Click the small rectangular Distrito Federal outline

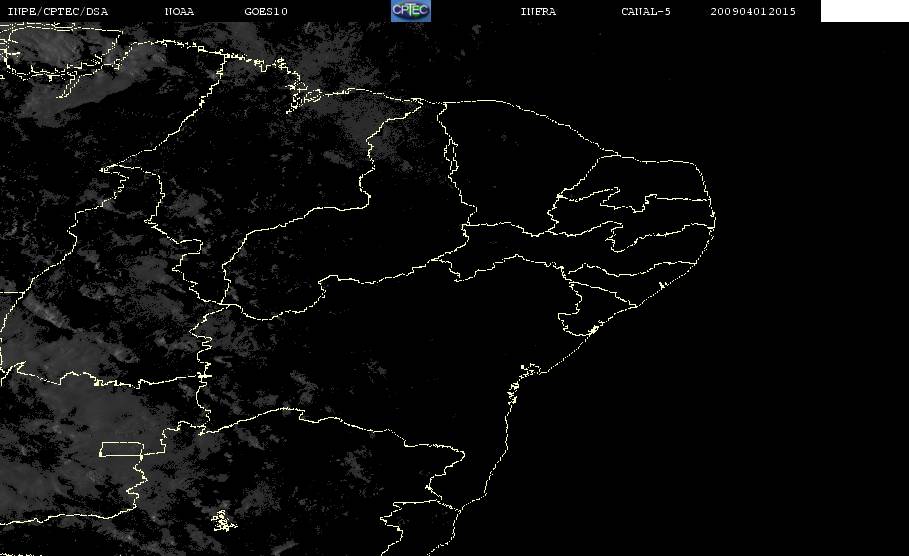[x=122, y=449]
